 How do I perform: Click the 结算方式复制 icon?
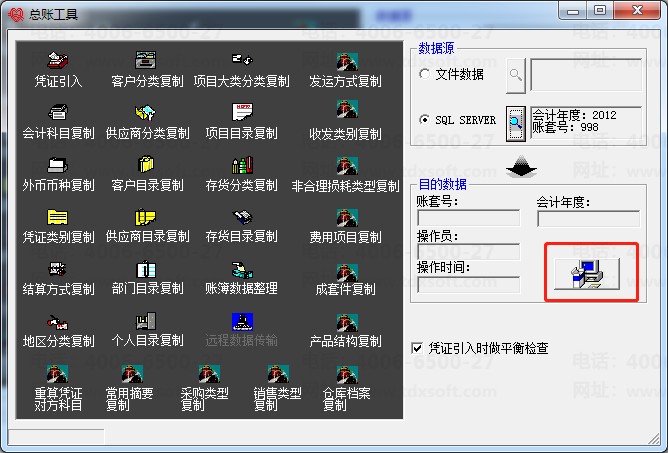58,269
